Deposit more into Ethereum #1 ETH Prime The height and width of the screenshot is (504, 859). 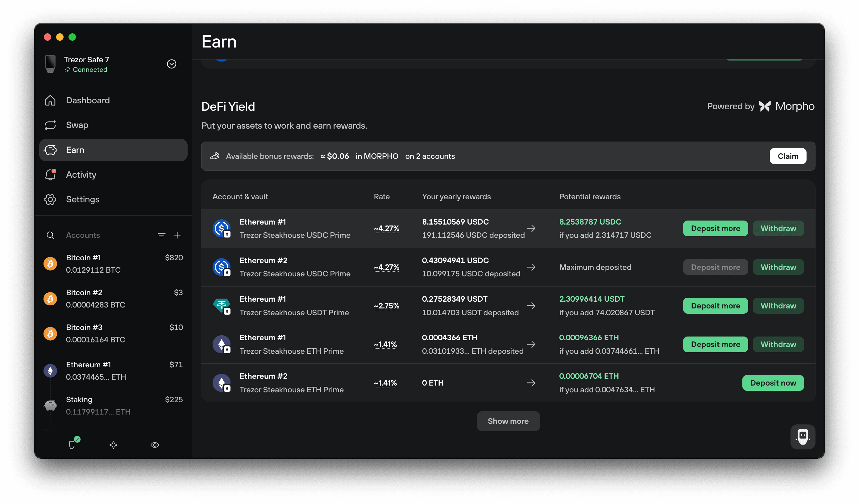(716, 344)
